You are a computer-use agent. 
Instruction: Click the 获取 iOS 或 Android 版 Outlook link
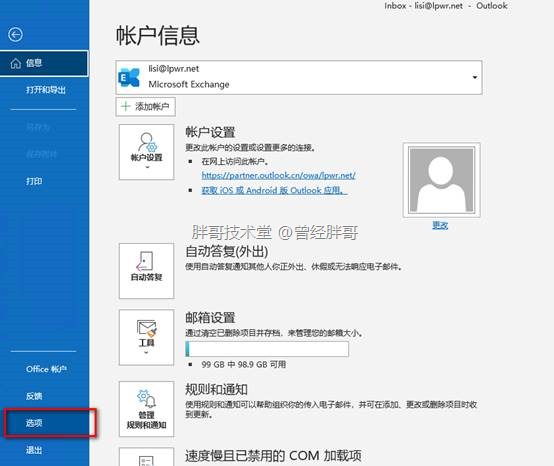(x=274, y=190)
